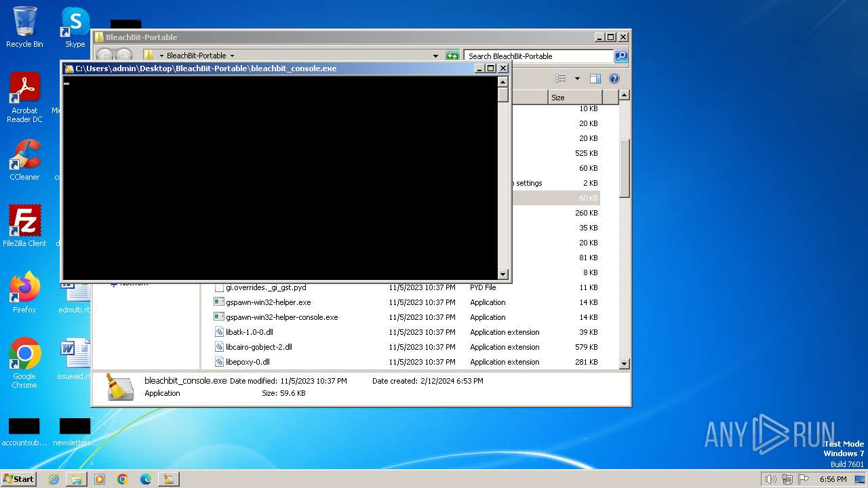Click the bleachbit_console.exe details pane icon
The height and width of the screenshot is (488, 868).
point(119,387)
